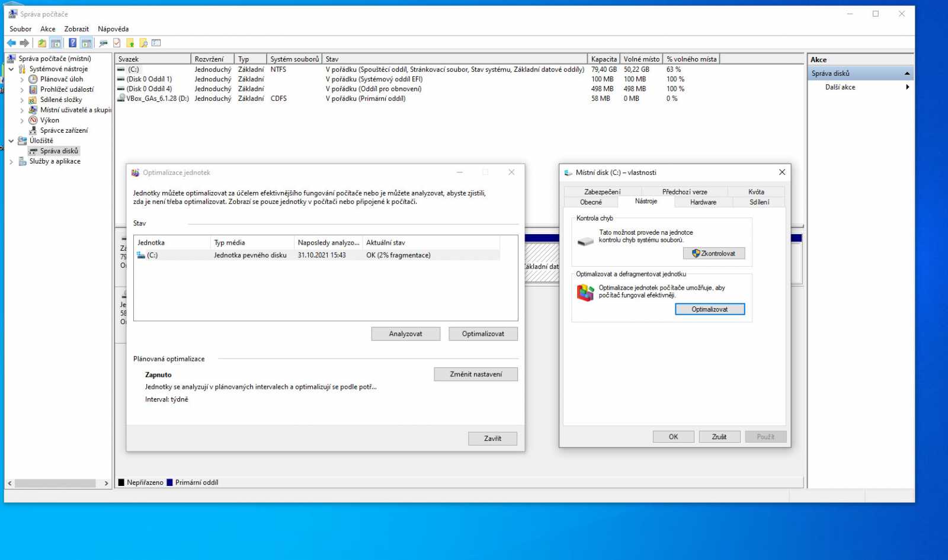Screen dimensions: 948x560
Task: Select the Výkon performance icon
Action: pyautogui.click(x=33, y=120)
